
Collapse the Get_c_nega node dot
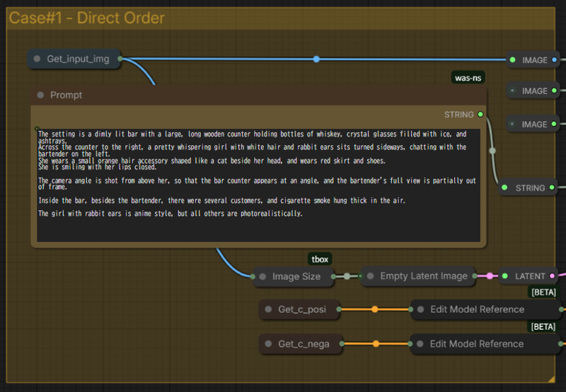pyautogui.click(x=268, y=344)
